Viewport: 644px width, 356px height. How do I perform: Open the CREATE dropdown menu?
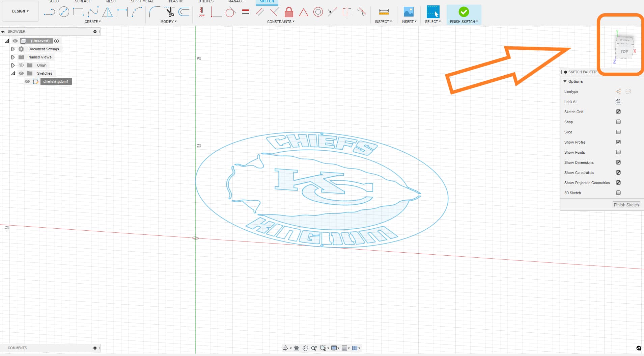coord(93,22)
